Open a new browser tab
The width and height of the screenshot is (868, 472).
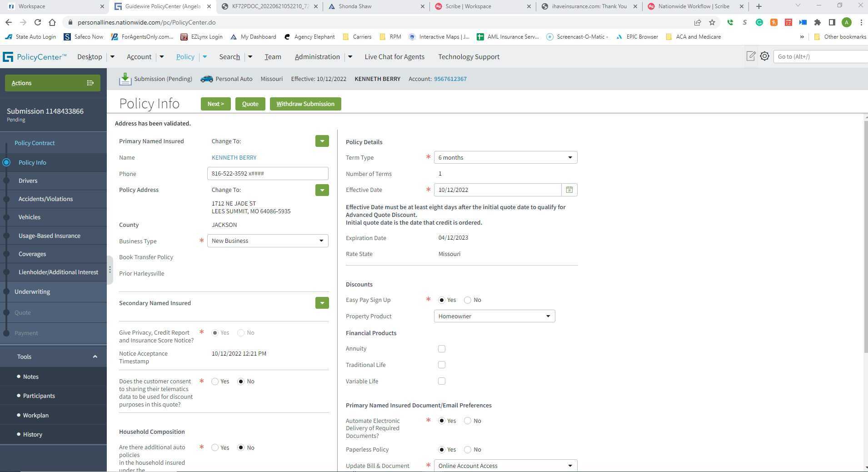pyautogui.click(x=758, y=6)
